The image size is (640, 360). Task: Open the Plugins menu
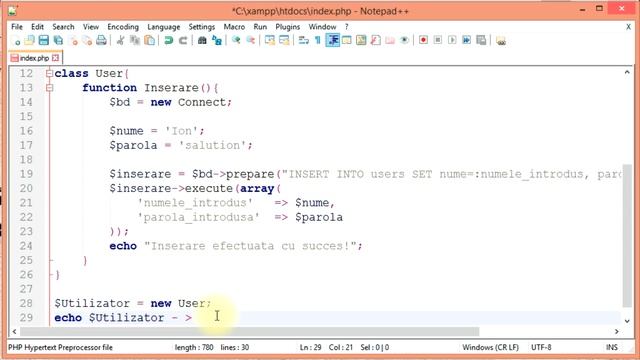(287, 27)
